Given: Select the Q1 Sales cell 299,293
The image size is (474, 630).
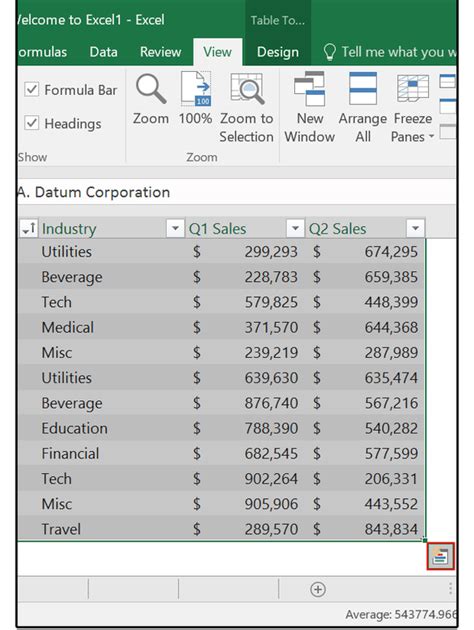Looking at the screenshot, I should coord(245,252).
